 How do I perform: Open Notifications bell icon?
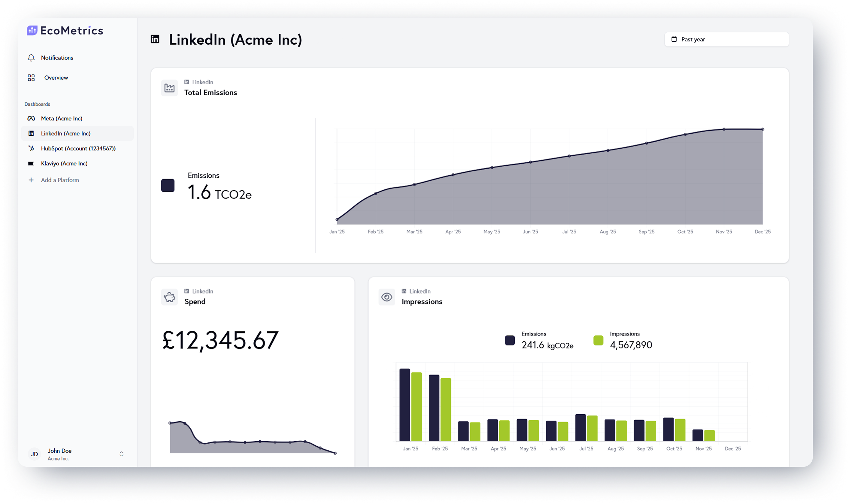[x=31, y=58]
